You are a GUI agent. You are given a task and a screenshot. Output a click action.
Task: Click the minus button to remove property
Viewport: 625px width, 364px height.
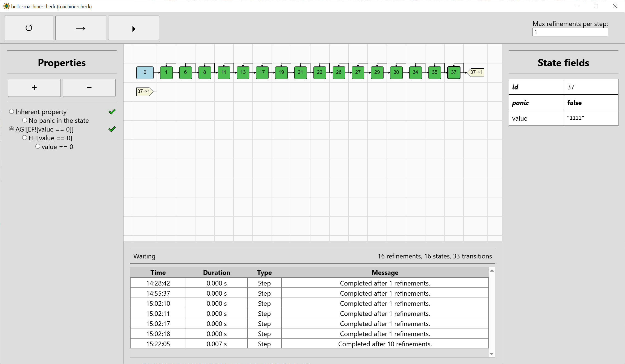point(89,88)
